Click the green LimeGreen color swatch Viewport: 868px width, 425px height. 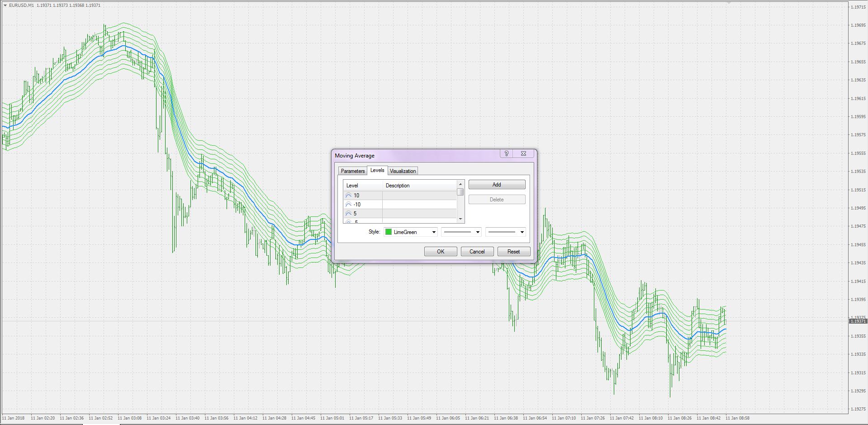388,232
